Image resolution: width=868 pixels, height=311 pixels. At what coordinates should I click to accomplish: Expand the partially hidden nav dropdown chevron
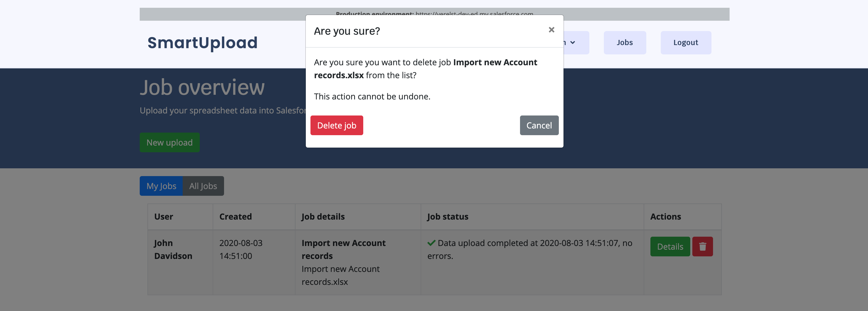tap(573, 42)
